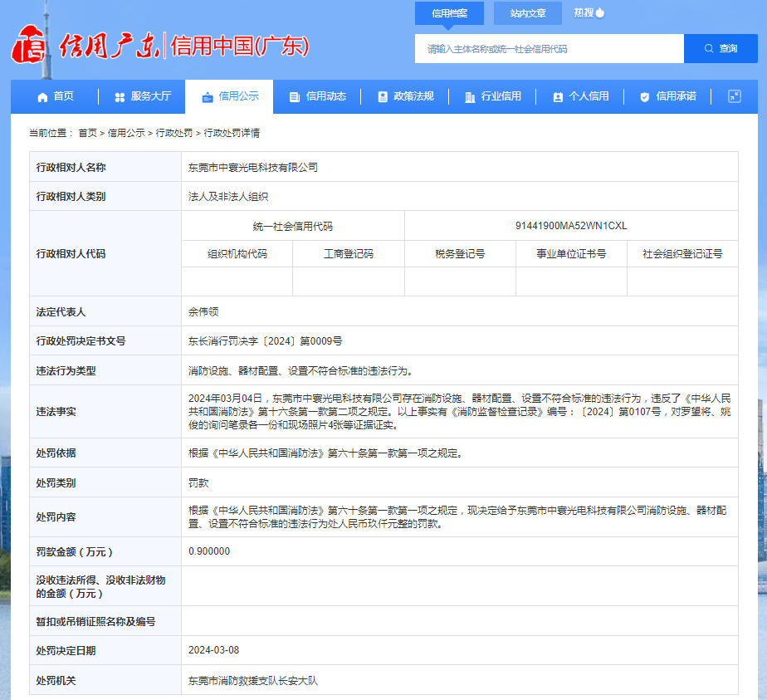
Task: Click the person icon beside 个人信用
Action: 558,97
